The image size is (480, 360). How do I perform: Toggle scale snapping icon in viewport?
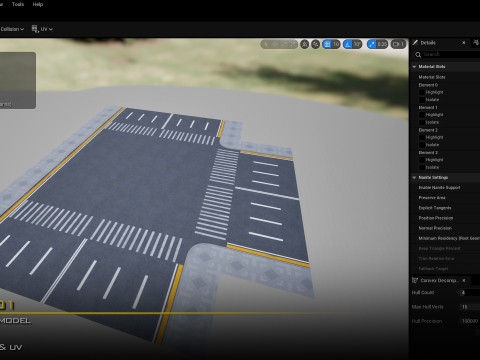[x=371, y=44]
